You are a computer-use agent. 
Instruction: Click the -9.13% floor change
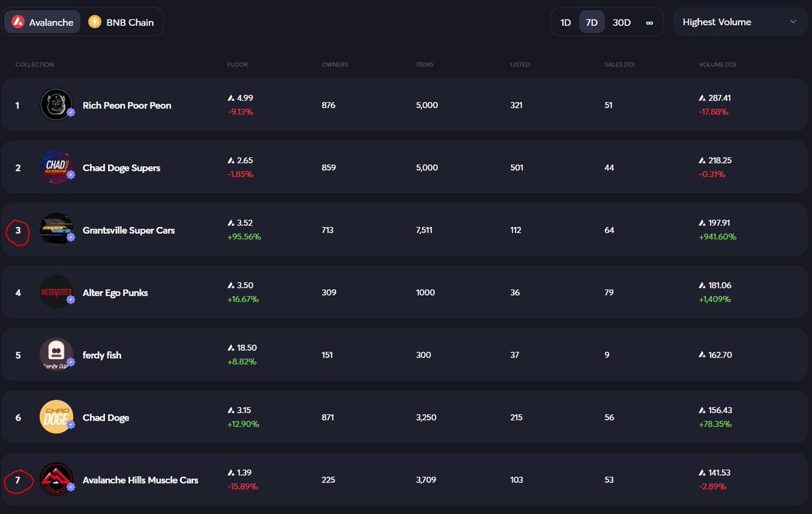tap(240, 112)
